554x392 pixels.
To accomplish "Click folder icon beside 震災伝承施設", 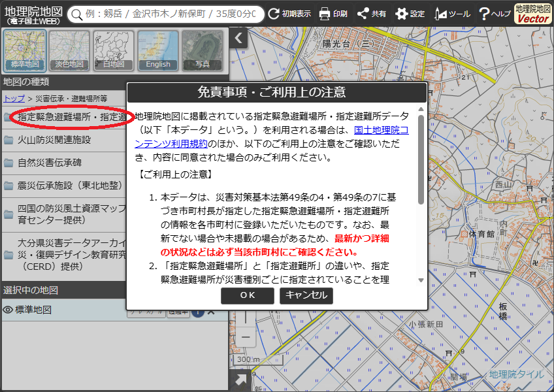I will (8, 186).
